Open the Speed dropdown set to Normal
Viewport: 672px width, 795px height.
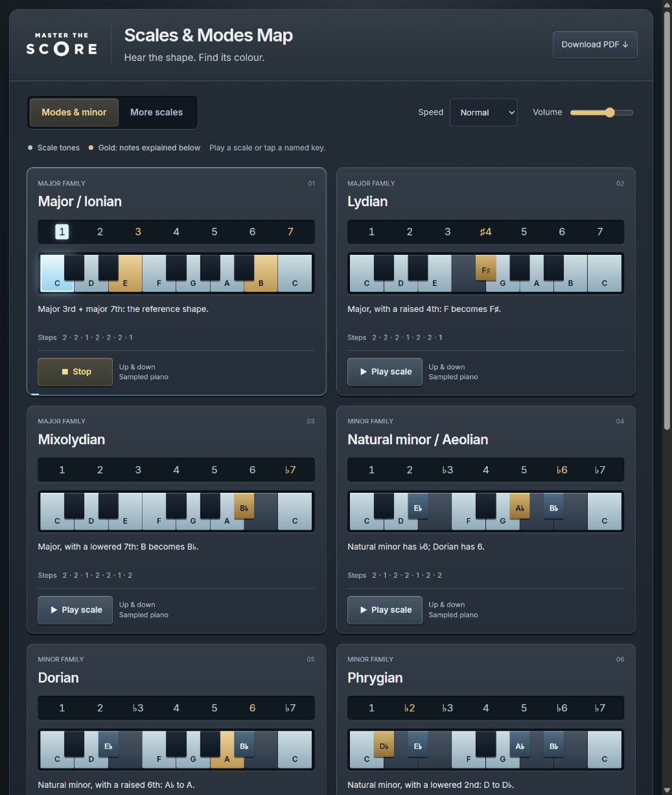483,112
